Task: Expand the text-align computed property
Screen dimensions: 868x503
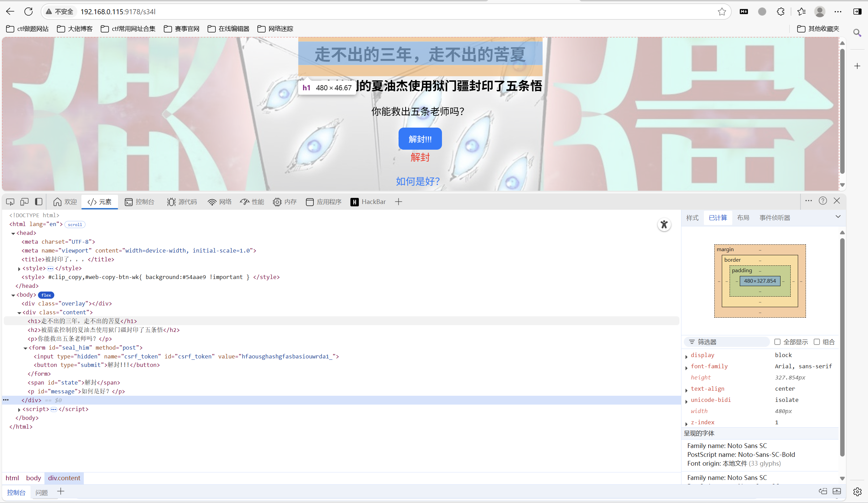Action: click(x=687, y=390)
